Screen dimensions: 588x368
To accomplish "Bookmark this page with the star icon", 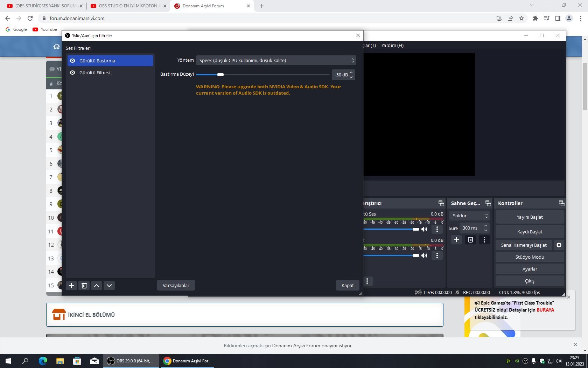I will pos(521,18).
